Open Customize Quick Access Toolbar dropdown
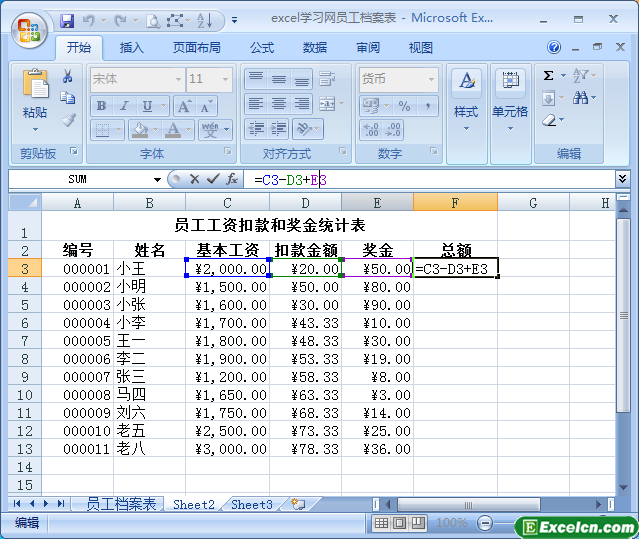Viewport: 639px width, 539px height. click(x=235, y=20)
